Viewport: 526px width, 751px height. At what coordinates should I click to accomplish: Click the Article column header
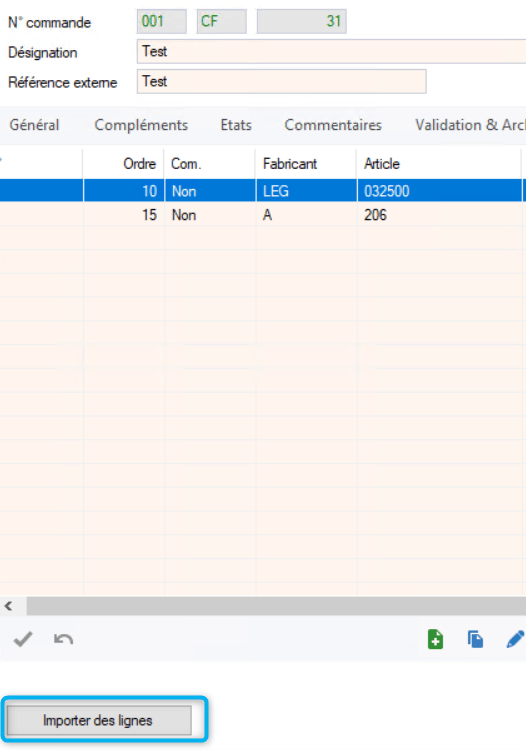438,164
